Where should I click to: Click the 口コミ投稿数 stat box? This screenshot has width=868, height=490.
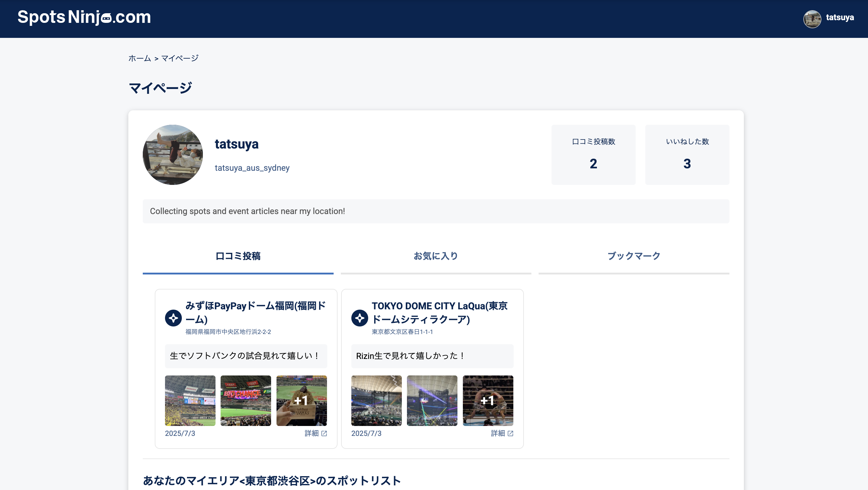(593, 155)
